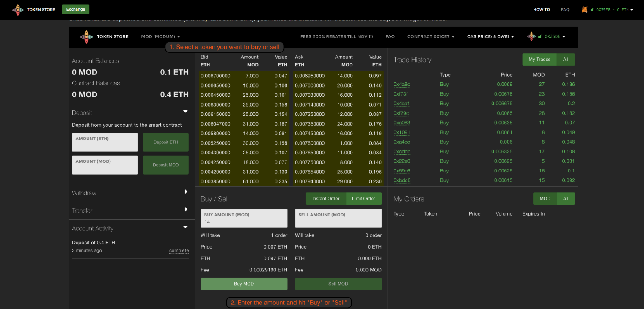Select the bid priced 0.006450000
The image size is (644, 309).
244,95
